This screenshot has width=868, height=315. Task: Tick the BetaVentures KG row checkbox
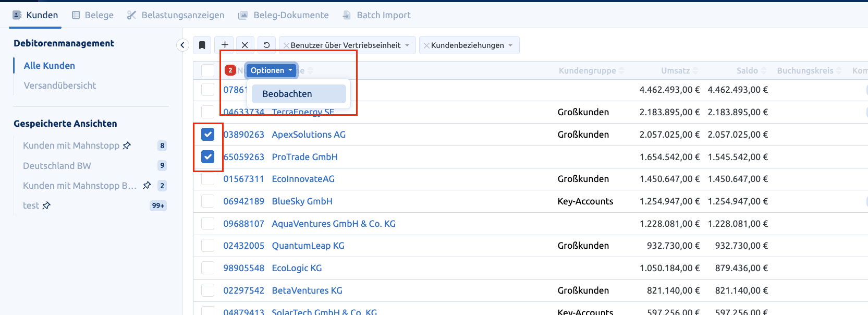click(x=207, y=290)
